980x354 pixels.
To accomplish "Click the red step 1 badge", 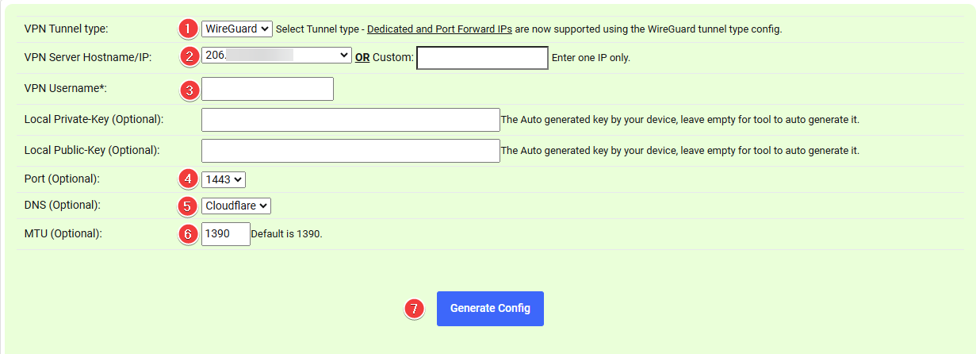I will click(x=188, y=29).
